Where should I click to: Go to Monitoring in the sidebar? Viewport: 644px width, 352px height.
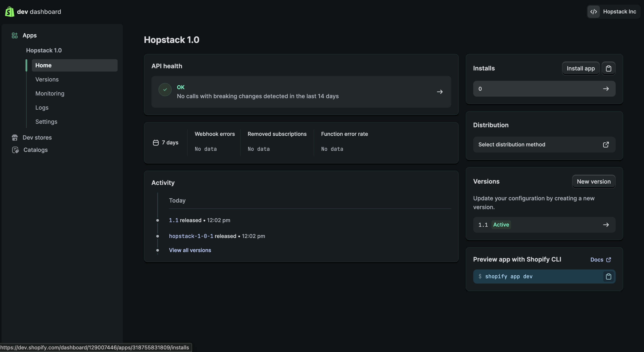(x=50, y=93)
